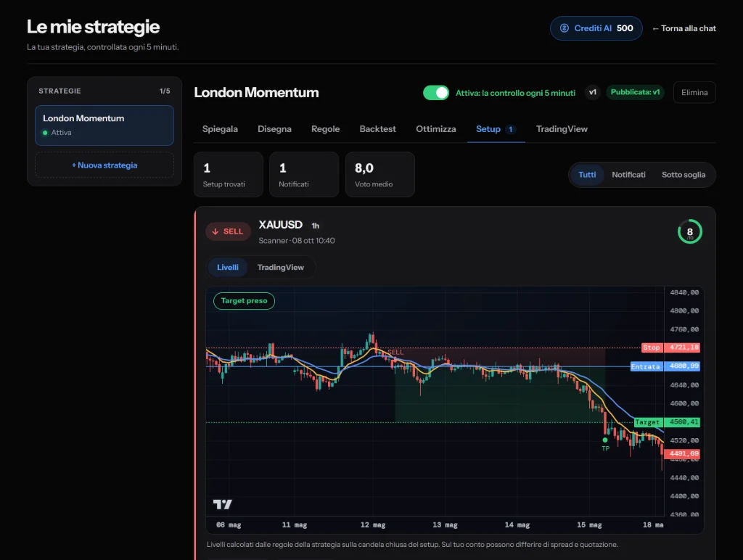Click the 'Scanner · 08 ott 10:40' text
Image resolution: width=743 pixels, height=560 pixels.
297,241
